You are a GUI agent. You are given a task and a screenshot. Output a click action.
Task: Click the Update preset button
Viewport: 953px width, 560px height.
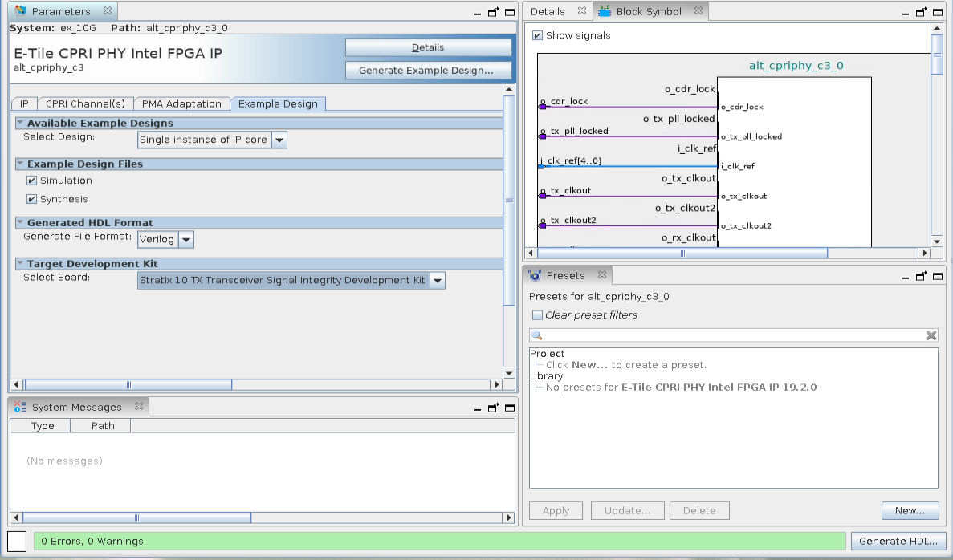point(627,511)
